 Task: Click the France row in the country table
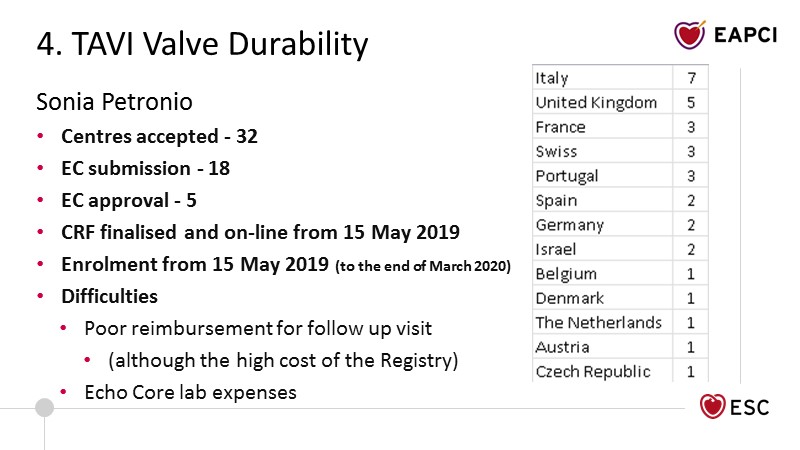[x=561, y=127]
